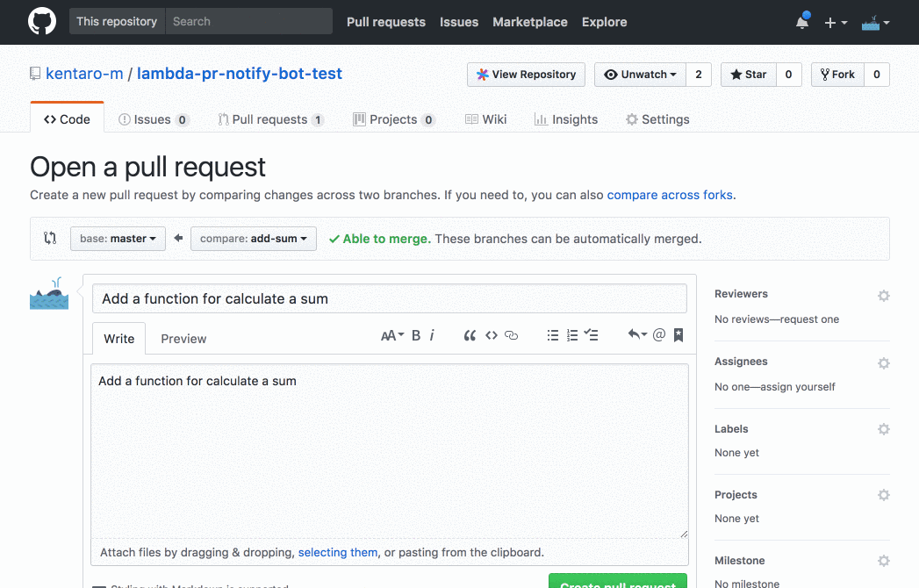Viewport: 919px width, 588px height.
Task: Select the Write editor tab
Action: click(119, 339)
